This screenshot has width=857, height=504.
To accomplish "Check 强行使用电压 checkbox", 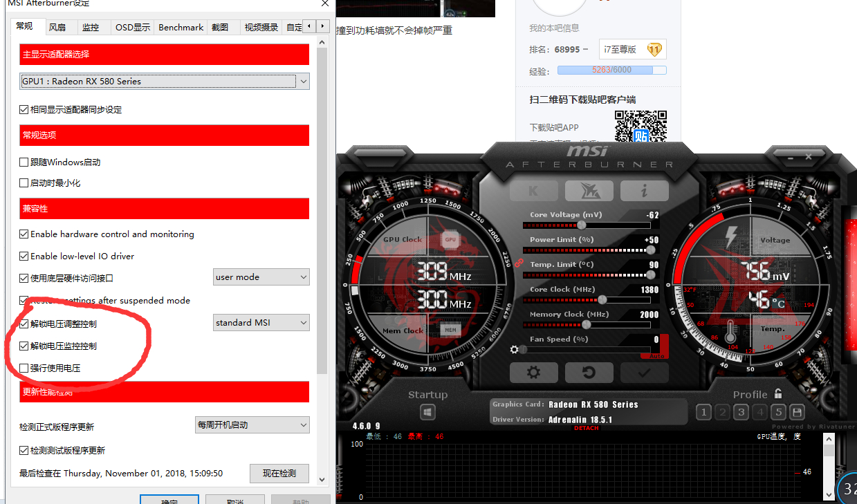I will 24,368.
